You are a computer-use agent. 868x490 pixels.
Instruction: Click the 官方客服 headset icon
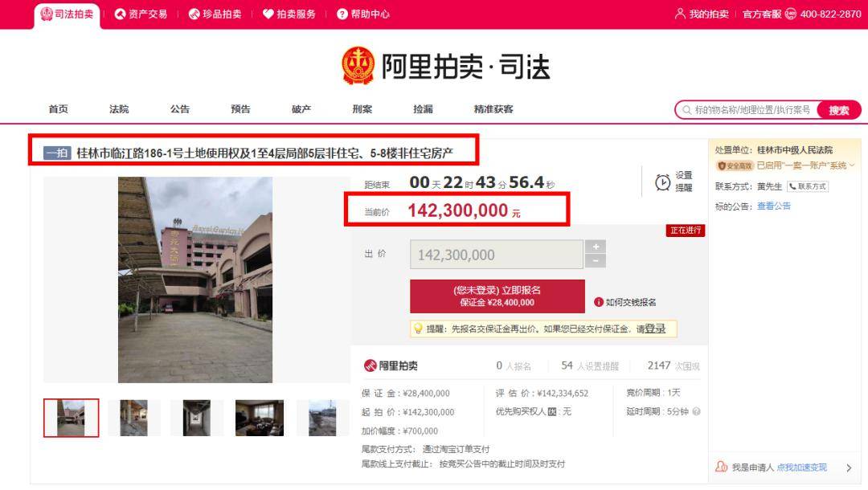tap(790, 14)
